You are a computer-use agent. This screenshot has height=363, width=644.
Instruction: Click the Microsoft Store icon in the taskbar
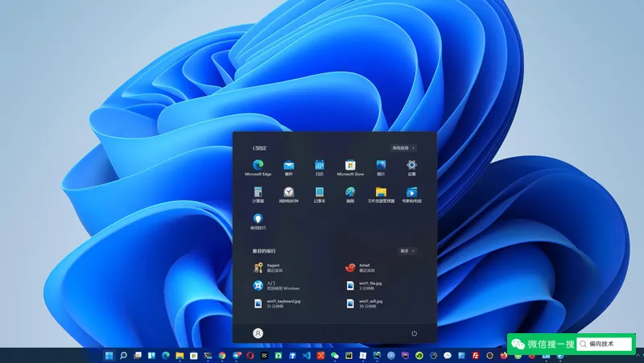point(193,356)
